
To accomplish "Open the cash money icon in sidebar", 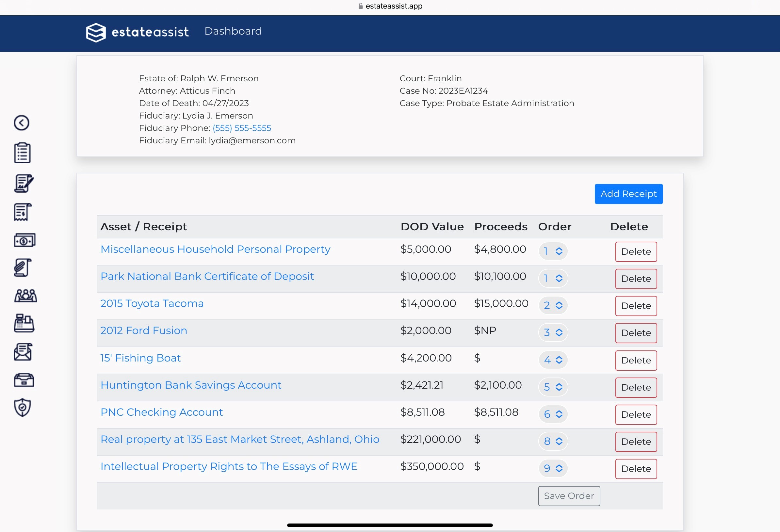I will tap(24, 240).
